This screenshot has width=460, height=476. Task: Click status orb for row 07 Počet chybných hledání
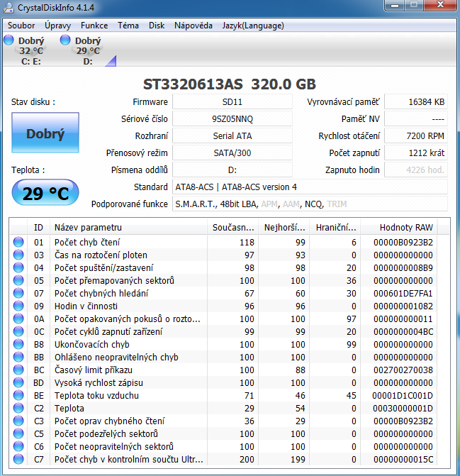coord(18,293)
